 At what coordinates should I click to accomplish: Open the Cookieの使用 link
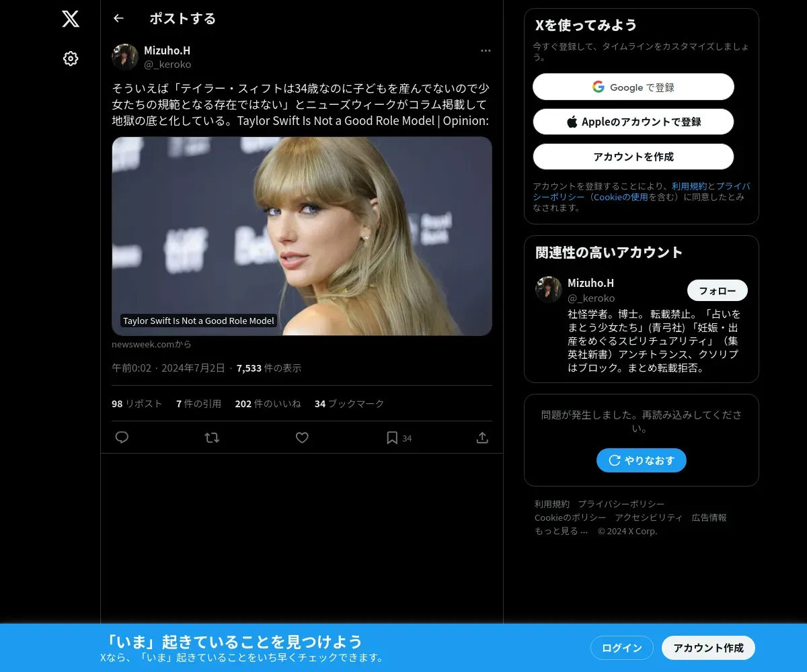(620, 197)
